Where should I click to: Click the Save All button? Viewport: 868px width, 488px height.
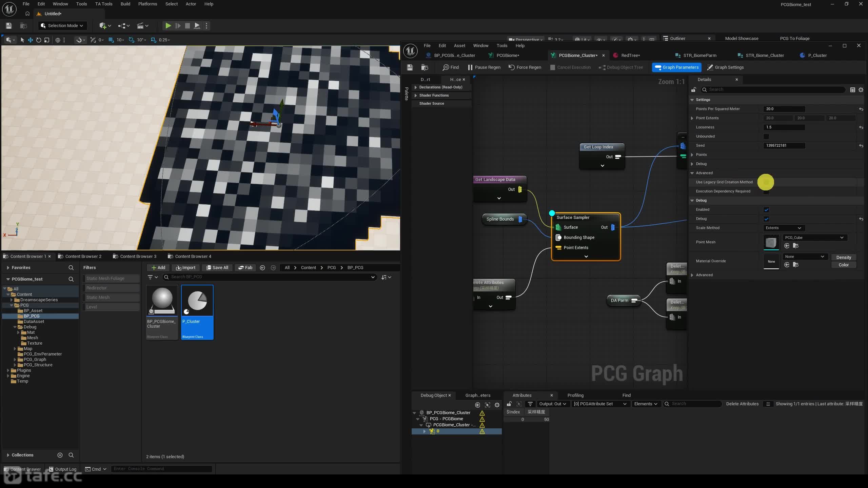pyautogui.click(x=217, y=267)
